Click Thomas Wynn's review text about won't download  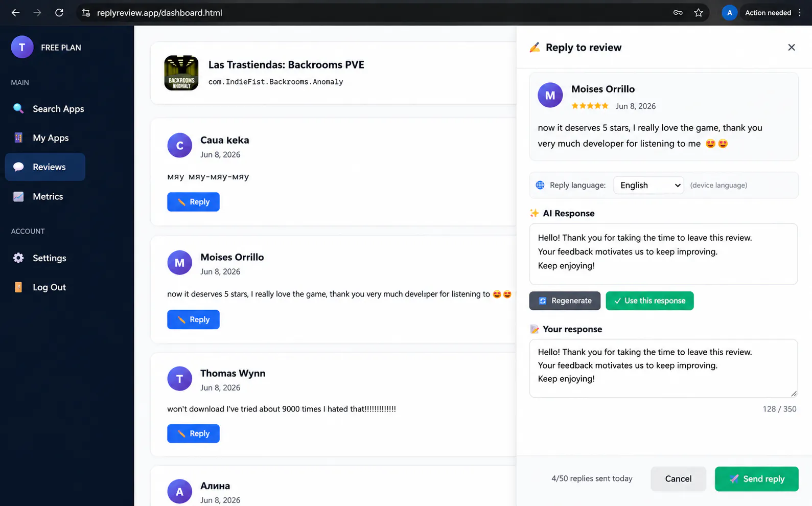pyautogui.click(x=282, y=409)
